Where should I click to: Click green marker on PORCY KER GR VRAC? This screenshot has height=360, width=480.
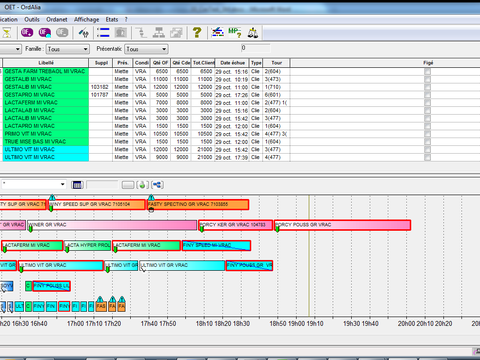pyautogui.click(x=202, y=229)
